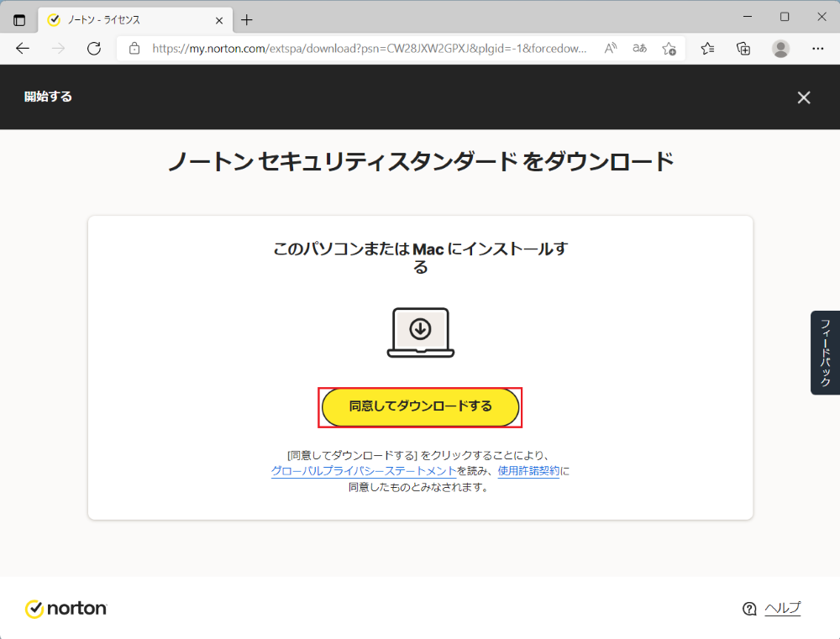The width and height of the screenshot is (840, 639).
Task: Open the 使用許諾契約 link
Action: click(x=528, y=471)
